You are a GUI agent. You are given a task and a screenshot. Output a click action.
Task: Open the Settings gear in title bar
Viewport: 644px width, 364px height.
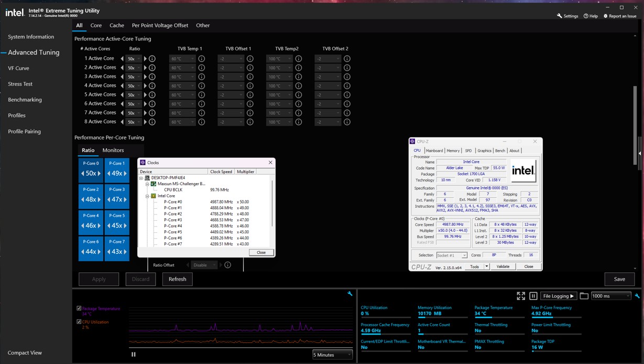(x=567, y=16)
